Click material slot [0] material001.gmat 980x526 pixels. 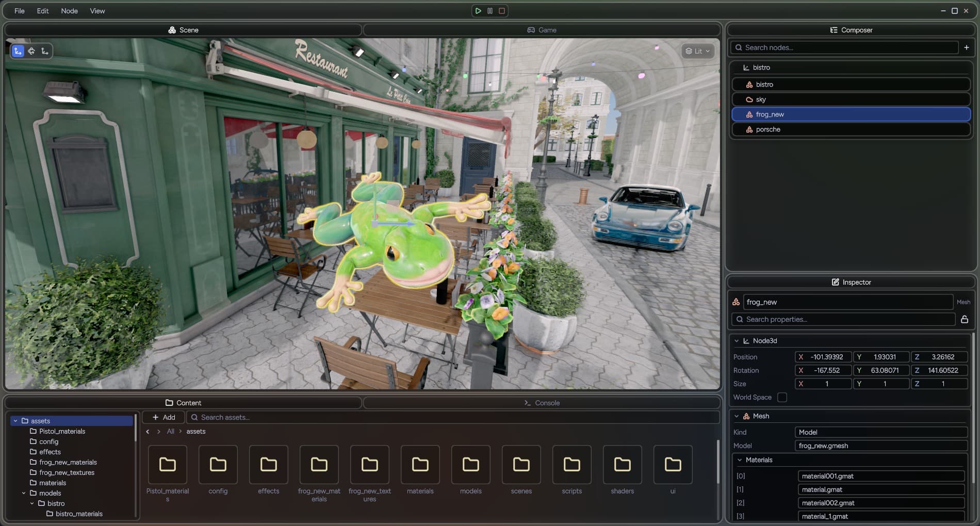tap(881, 476)
